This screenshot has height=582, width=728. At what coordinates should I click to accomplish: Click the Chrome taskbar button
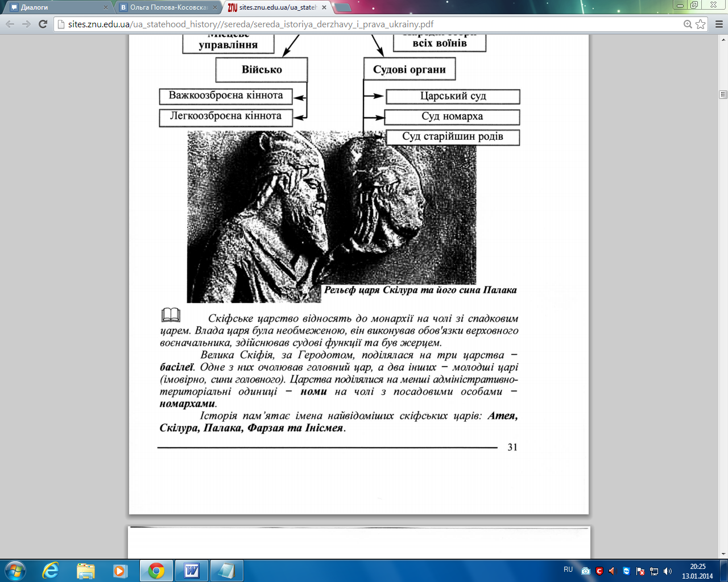click(156, 570)
